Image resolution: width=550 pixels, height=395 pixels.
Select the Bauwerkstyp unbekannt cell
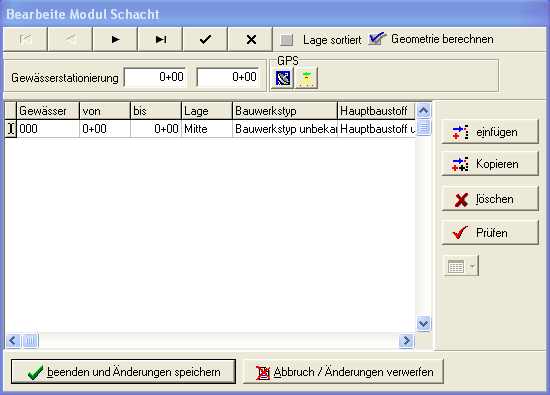pos(285,129)
